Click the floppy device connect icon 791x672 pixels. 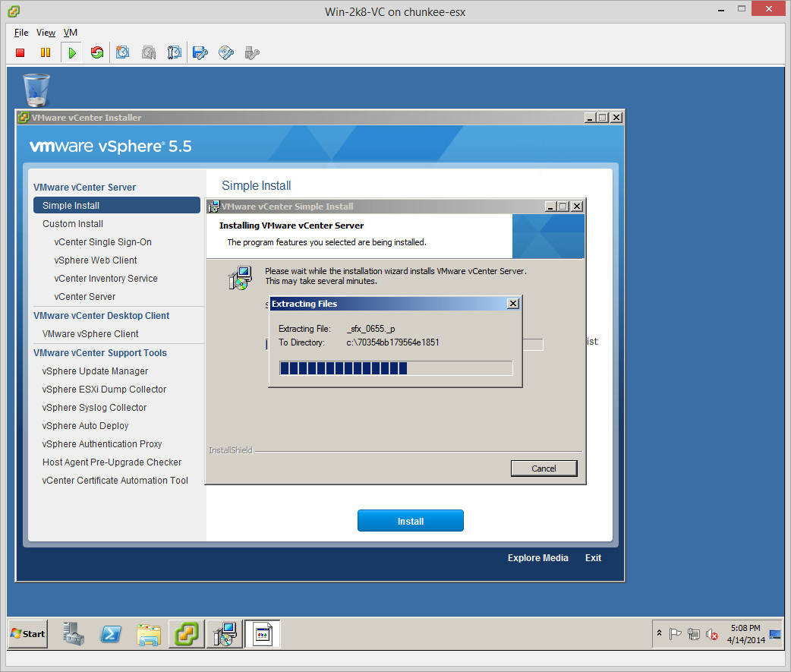pyautogui.click(x=200, y=52)
